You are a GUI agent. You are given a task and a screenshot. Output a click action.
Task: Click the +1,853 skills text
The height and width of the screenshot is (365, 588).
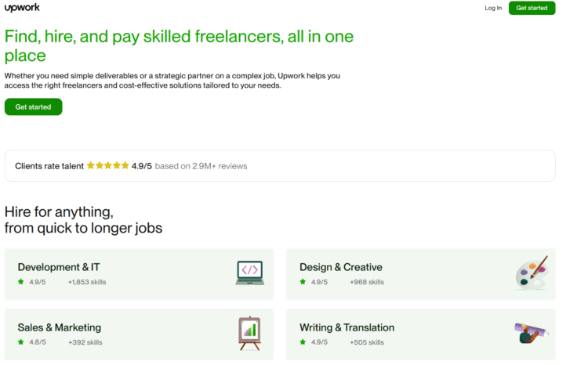click(x=87, y=282)
